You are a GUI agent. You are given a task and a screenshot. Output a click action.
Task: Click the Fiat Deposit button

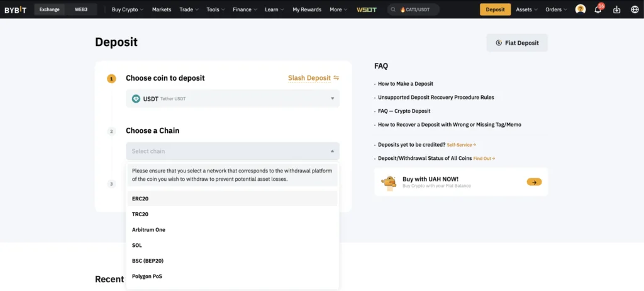point(517,43)
